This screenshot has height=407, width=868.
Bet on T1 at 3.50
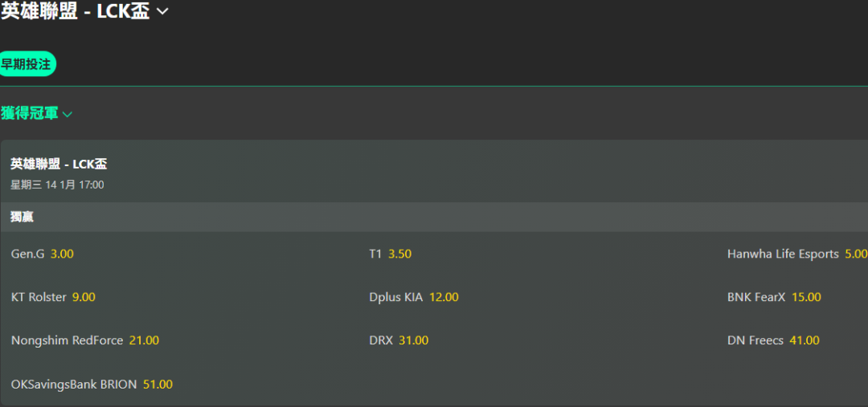399,254
